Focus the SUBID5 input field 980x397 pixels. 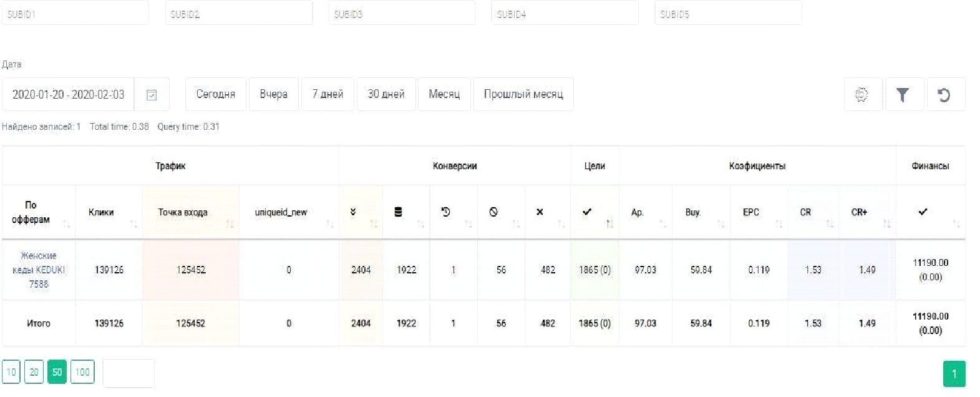pos(729,13)
